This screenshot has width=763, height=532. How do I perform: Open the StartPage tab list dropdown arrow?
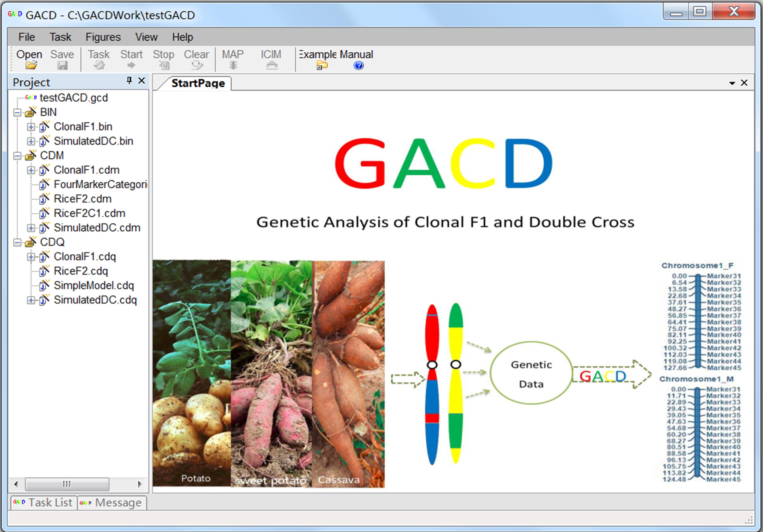(732, 83)
